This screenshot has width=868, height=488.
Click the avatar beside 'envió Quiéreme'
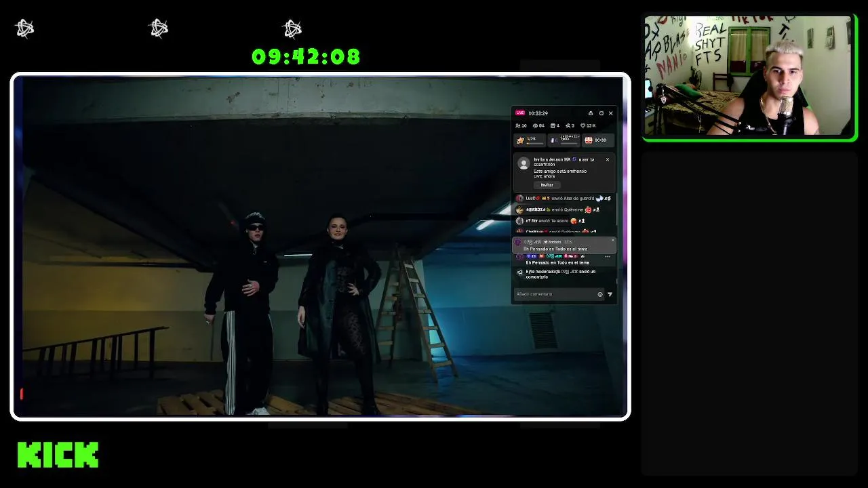click(x=519, y=209)
